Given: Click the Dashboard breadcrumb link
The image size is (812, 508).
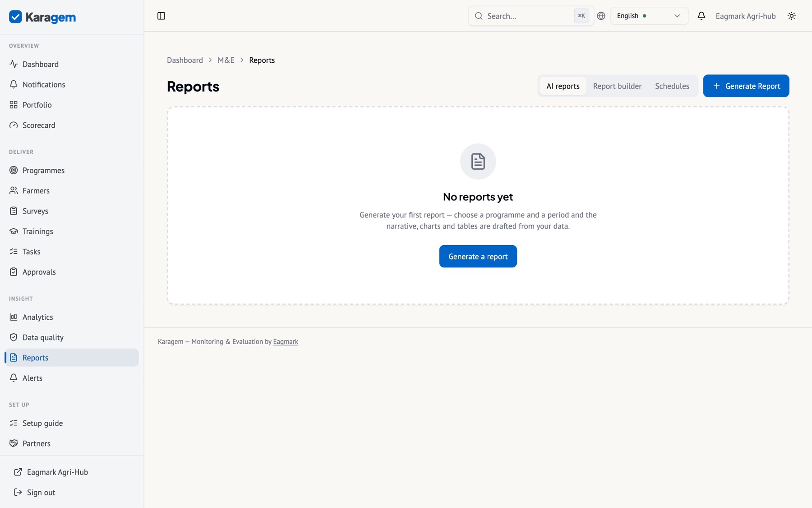Looking at the screenshot, I should pos(185,60).
